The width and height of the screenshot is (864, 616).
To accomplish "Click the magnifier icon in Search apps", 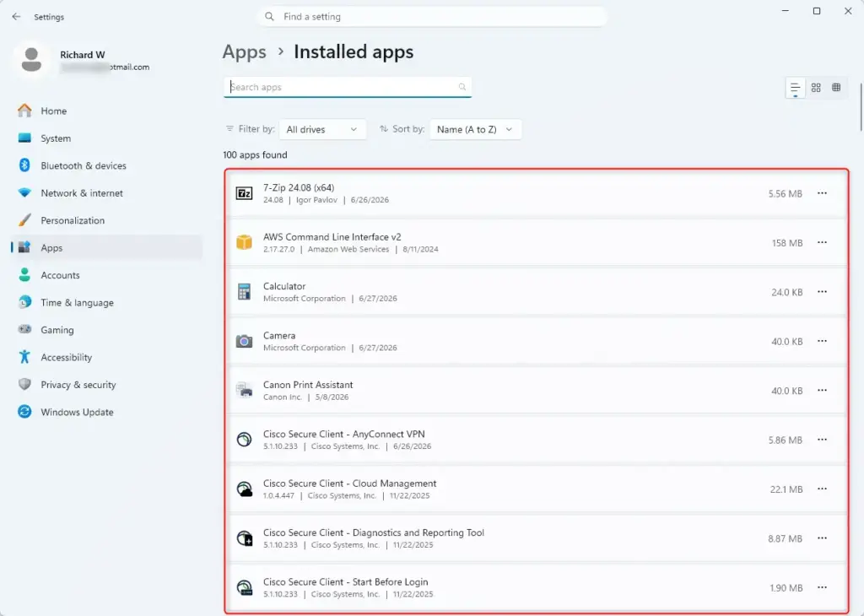I will coord(462,87).
